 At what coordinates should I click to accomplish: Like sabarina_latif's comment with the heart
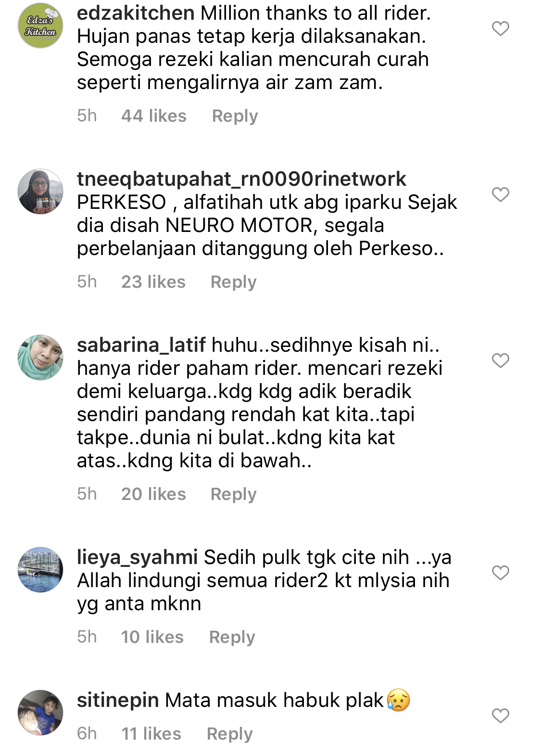pos(500,360)
